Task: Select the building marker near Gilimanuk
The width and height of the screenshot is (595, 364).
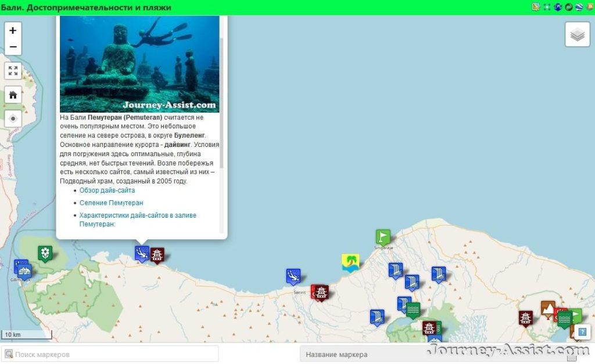Action: tap(24, 271)
